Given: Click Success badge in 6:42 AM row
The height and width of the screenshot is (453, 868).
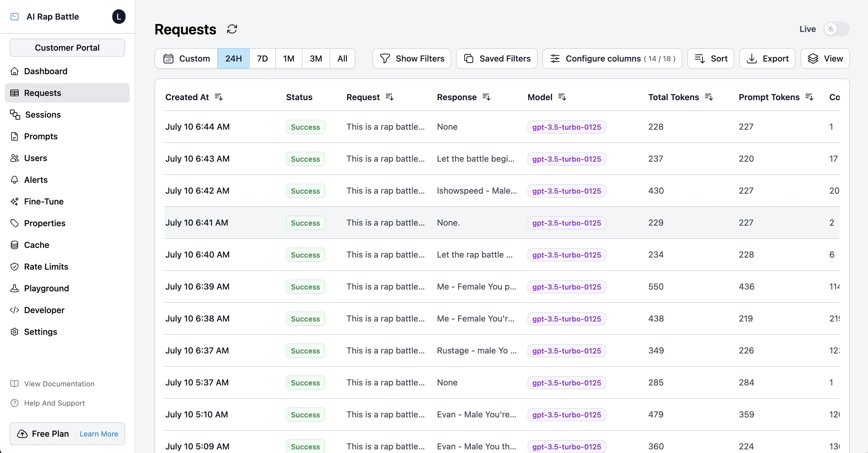Looking at the screenshot, I should pos(305,191).
